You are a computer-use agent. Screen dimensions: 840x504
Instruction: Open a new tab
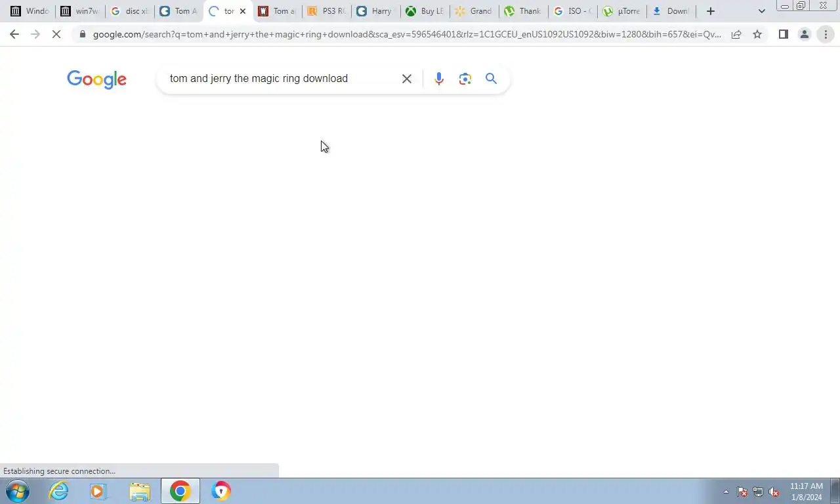pyautogui.click(x=710, y=11)
